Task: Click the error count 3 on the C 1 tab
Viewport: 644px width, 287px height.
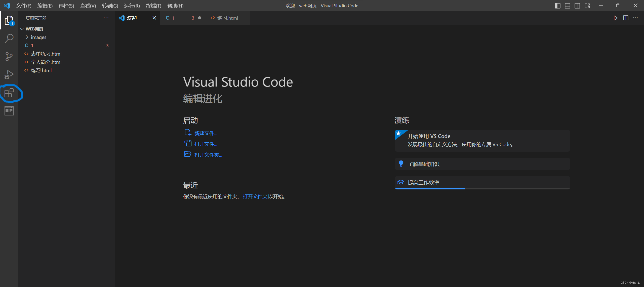Action: tap(193, 18)
